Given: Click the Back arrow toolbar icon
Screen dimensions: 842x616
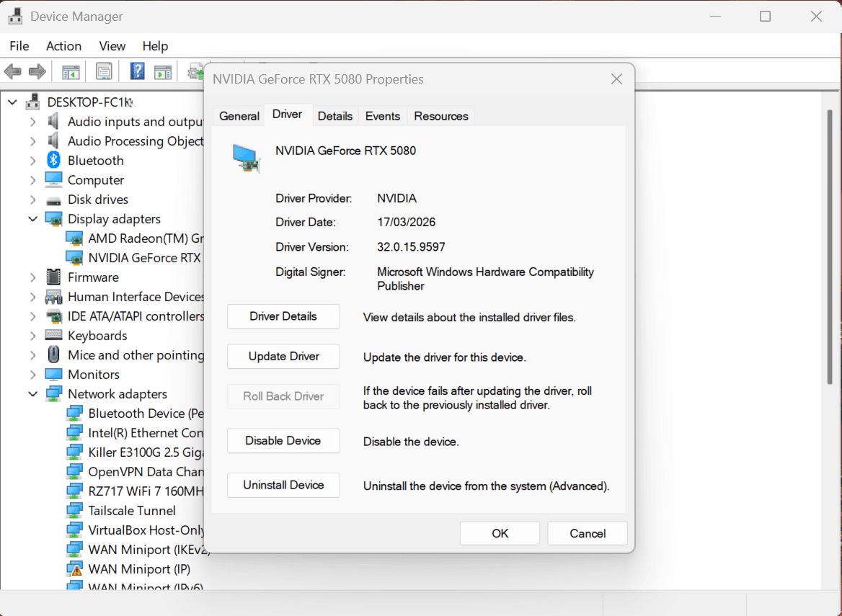Looking at the screenshot, I should 12,71.
